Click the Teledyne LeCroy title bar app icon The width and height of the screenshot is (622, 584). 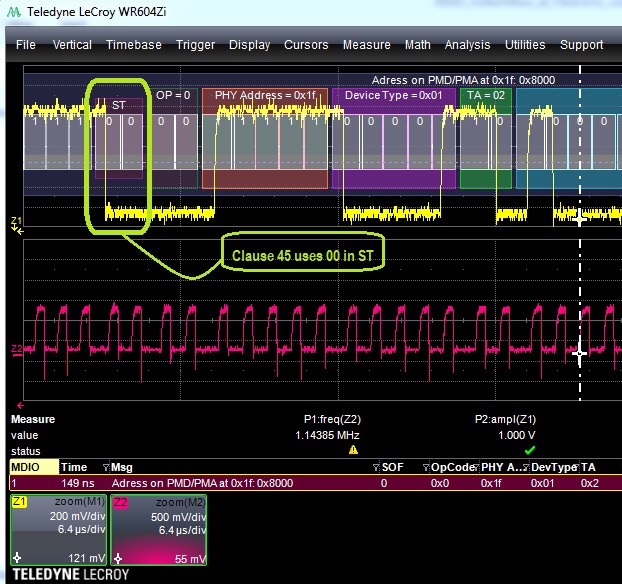12,12
